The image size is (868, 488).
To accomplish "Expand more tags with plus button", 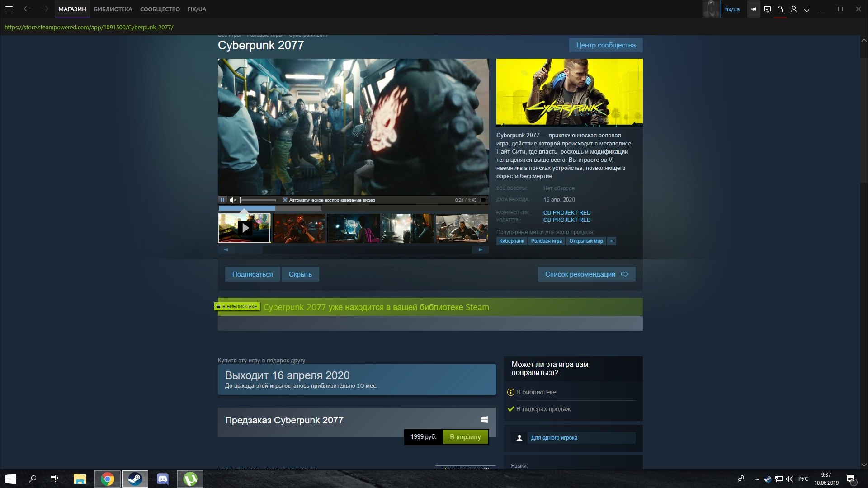I will pos(612,241).
